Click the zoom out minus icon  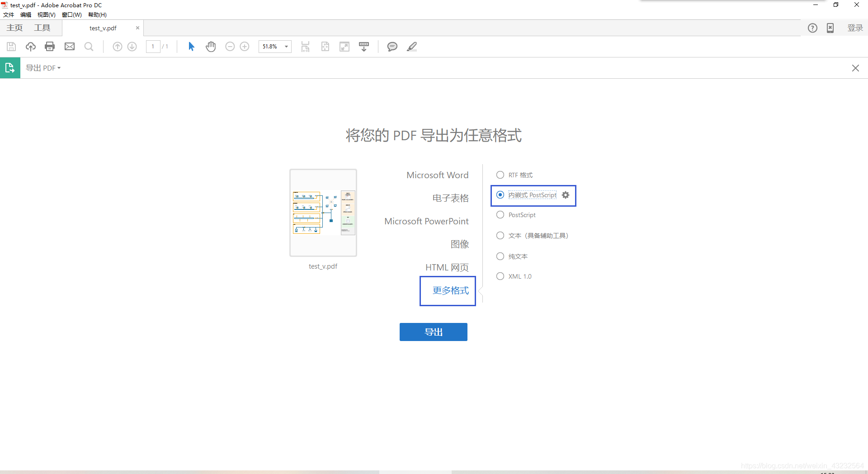click(x=230, y=47)
